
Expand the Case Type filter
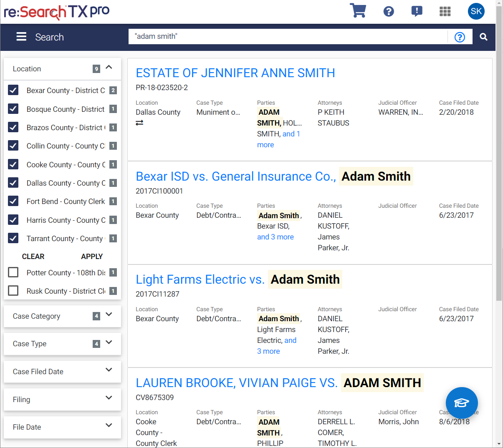point(109,342)
